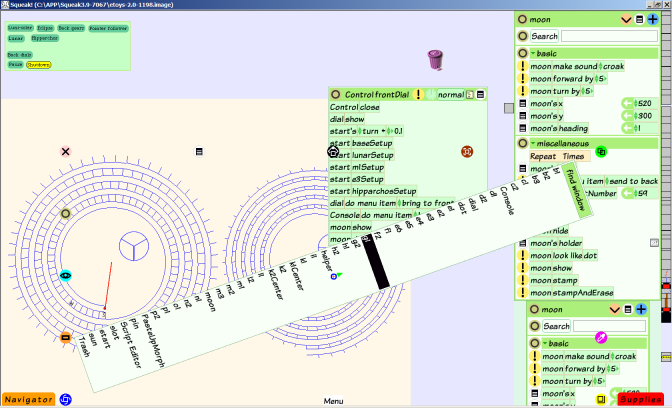Click the assignment arrow for the moon's x
Screen dimensions: 672x408
click(x=627, y=103)
